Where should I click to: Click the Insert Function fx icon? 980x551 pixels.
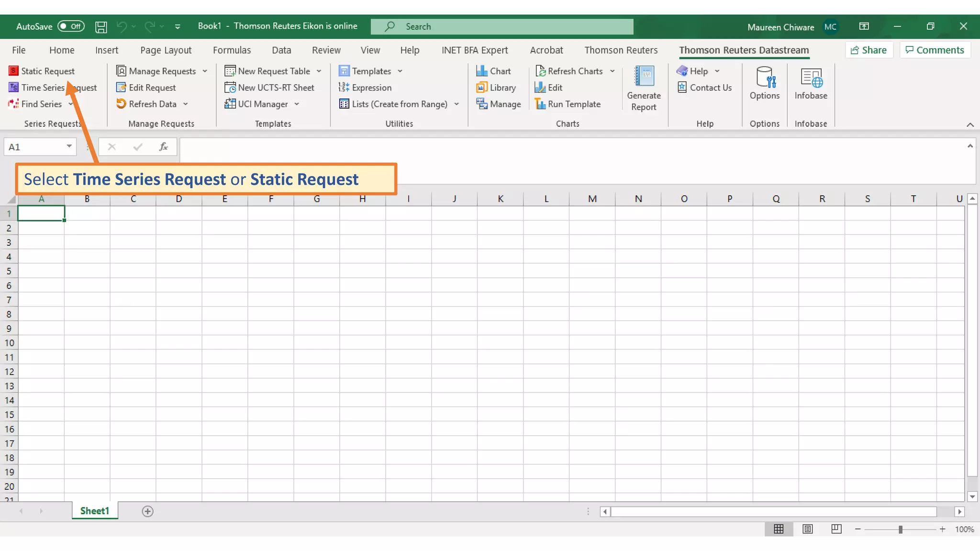[x=163, y=147]
